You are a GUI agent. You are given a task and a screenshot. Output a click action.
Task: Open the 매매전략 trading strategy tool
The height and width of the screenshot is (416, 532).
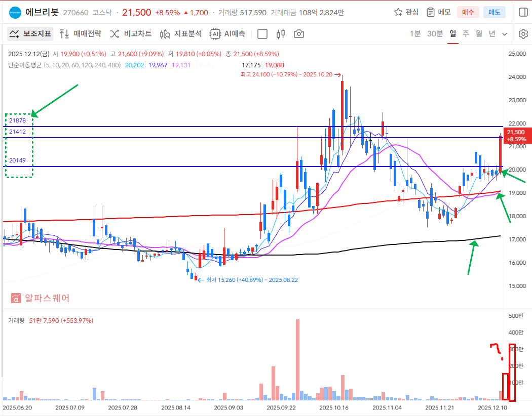pos(80,34)
